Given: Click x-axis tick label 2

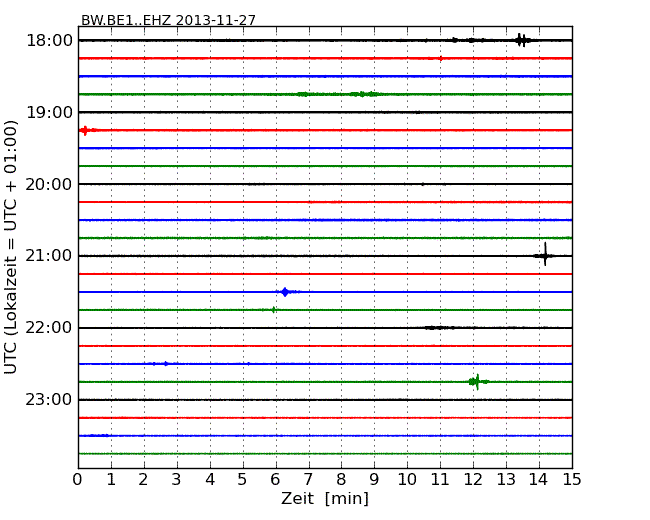Looking at the screenshot, I should pos(144,480).
